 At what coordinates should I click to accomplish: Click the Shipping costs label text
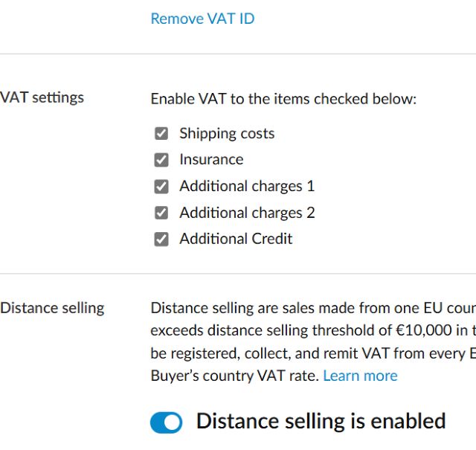click(227, 134)
